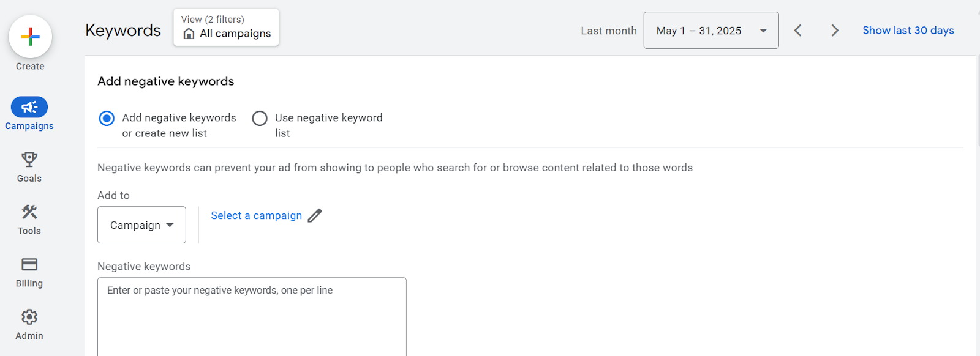Click the house icon in the All campaigns view

189,34
